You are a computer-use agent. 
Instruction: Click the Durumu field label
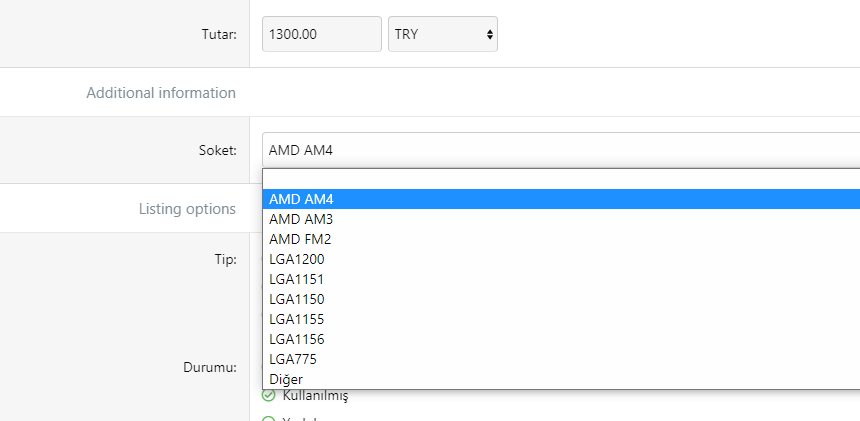click(210, 367)
